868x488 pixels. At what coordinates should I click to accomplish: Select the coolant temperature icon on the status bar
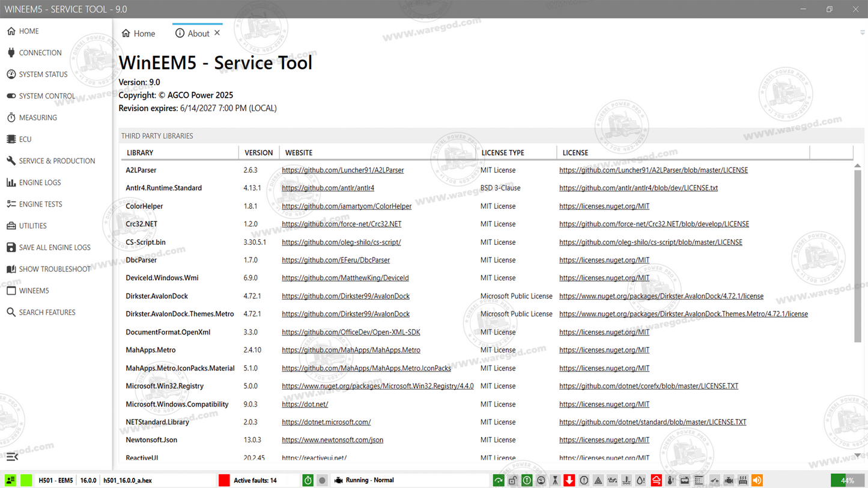[x=627, y=480]
